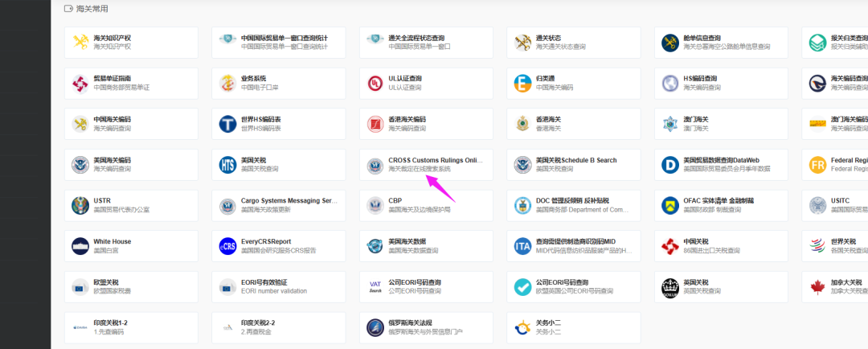
Task: Click the Canadian maple leaf icon
Action: 817,287
